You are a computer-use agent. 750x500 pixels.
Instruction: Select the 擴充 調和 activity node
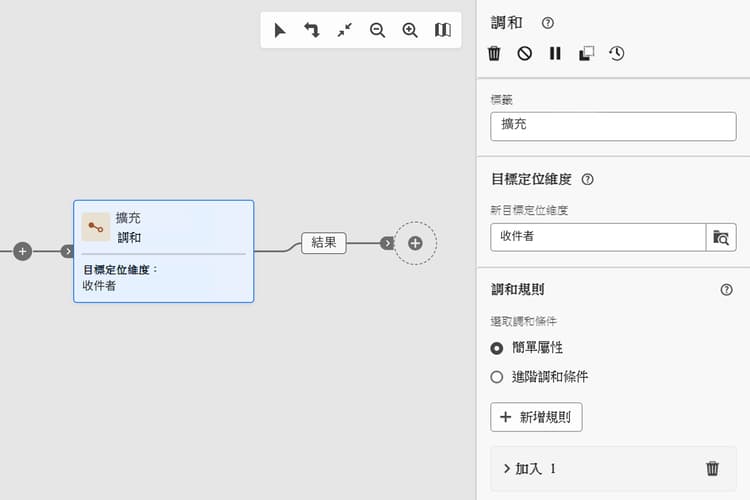tap(164, 251)
